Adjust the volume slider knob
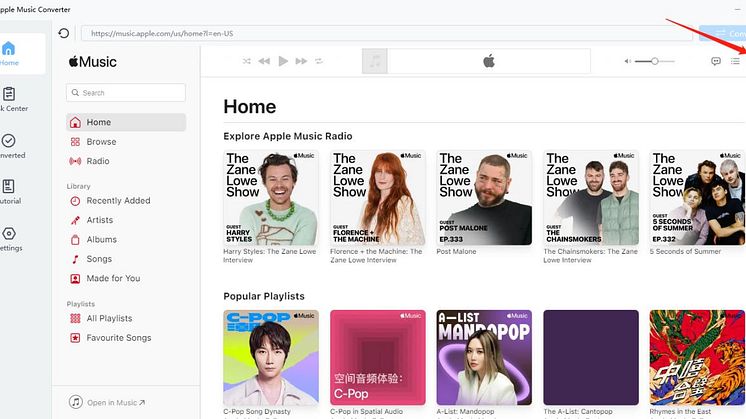 [x=655, y=61]
